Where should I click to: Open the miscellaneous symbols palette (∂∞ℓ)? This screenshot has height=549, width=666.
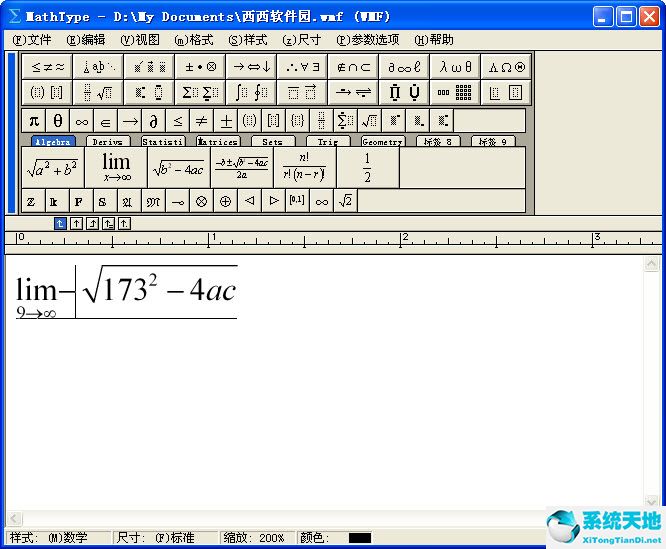[404, 67]
